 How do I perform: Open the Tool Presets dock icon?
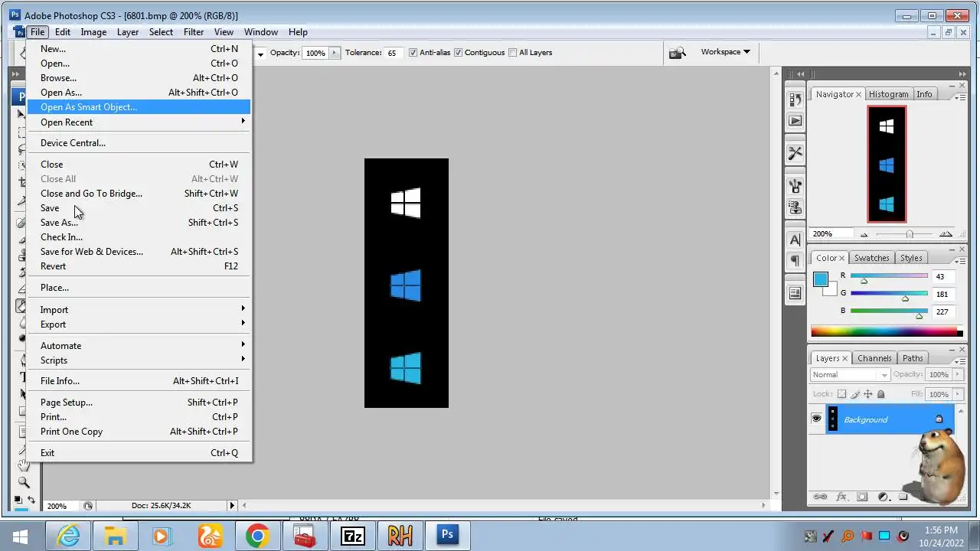pos(795,153)
